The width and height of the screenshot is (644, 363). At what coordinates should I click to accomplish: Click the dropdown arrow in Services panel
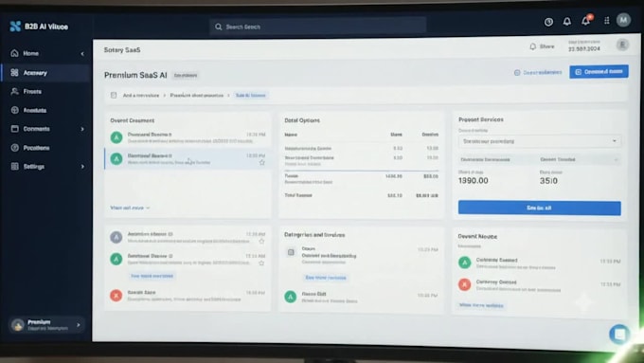[615, 141]
